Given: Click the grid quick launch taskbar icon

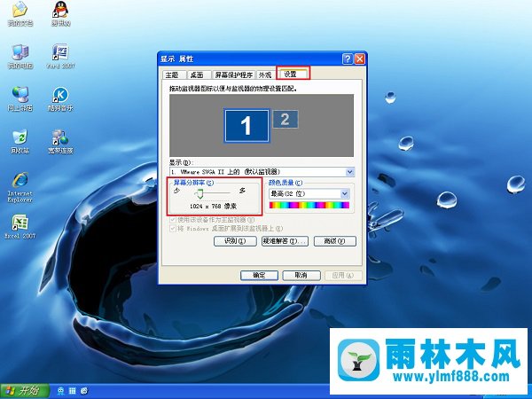Looking at the screenshot, I should 73,391.
